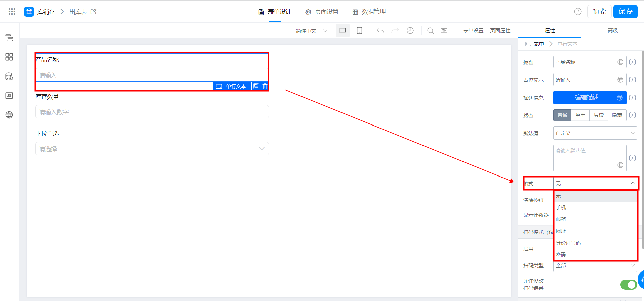644x301 pixels.
Task: Open the data source sidebar icon
Action: pos(9,77)
